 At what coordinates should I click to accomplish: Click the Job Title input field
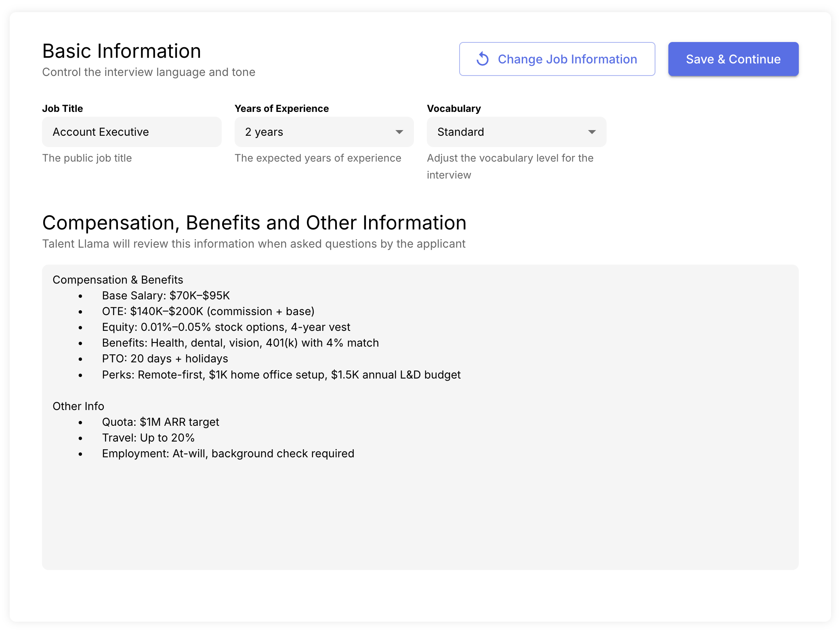point(132,132)
